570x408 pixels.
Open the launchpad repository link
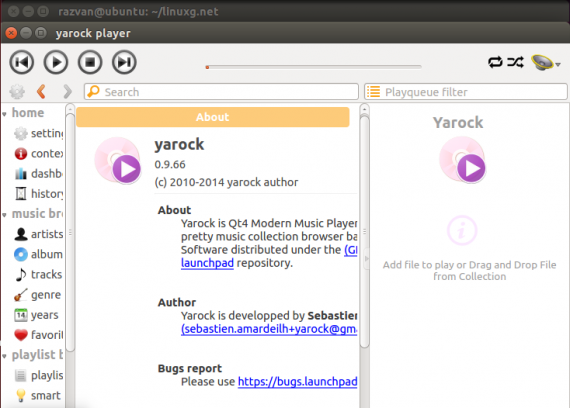click(207, 263)
